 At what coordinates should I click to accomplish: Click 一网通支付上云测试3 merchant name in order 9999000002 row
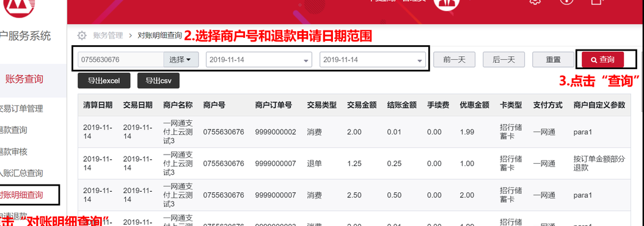point(178,132)
